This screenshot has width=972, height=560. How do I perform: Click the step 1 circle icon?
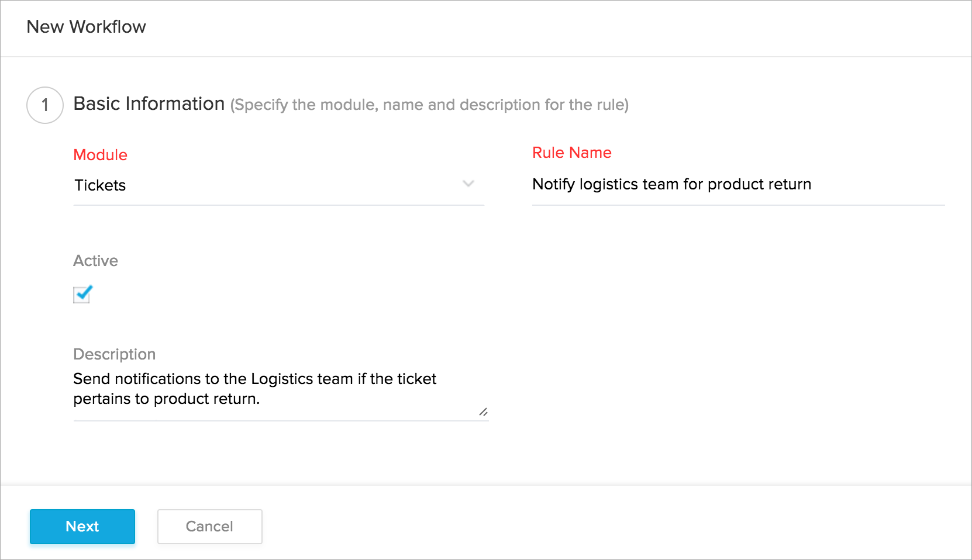pyautogui.click(x=45, y=105)
